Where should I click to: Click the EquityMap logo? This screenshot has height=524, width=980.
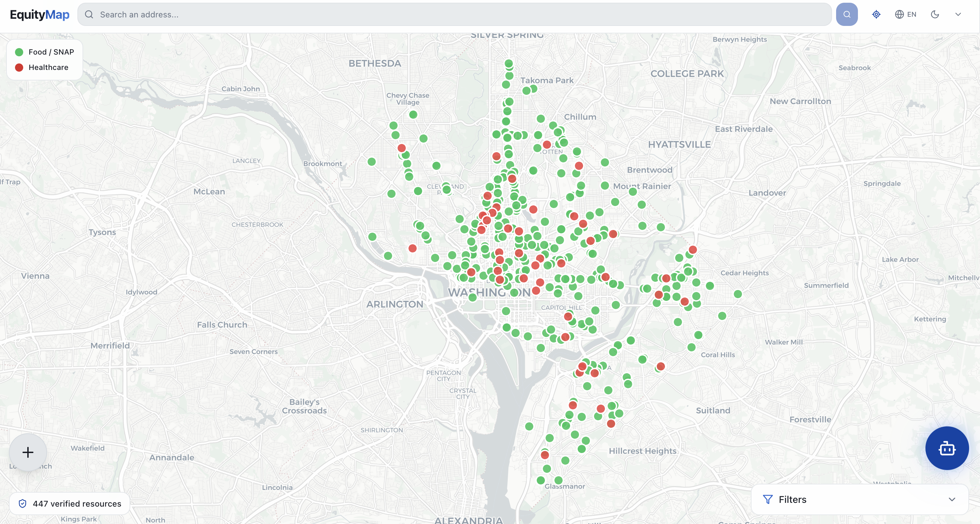click(40, 14)
